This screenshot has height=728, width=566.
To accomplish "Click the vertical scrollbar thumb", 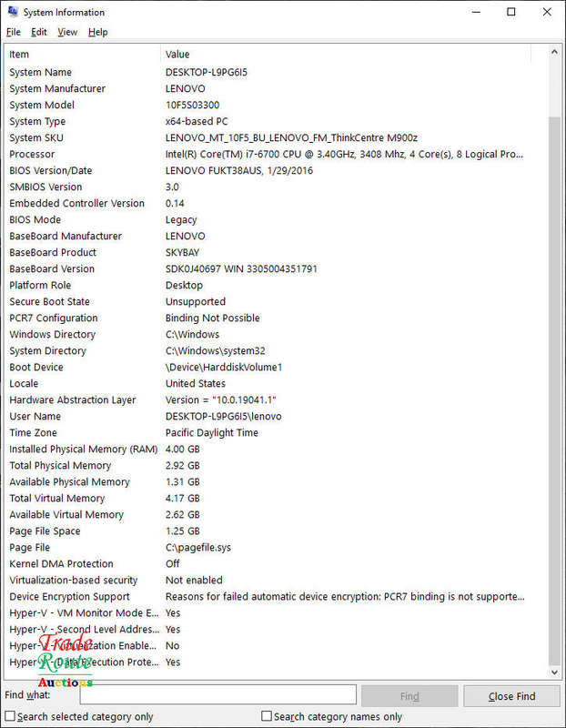I will [554, 390].
